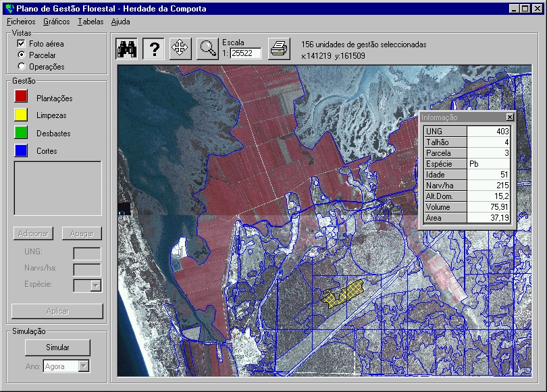Click the UNG input field

(87, 253)
